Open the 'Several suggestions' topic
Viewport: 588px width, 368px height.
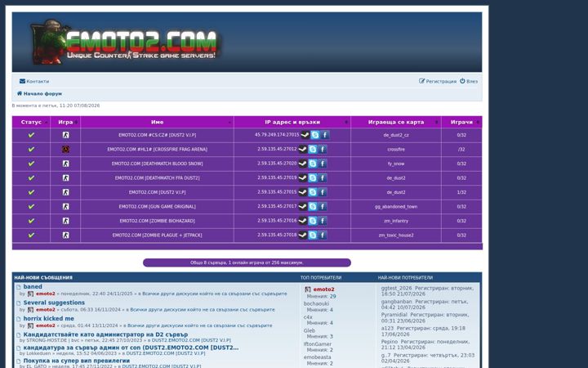coord(54,303)
